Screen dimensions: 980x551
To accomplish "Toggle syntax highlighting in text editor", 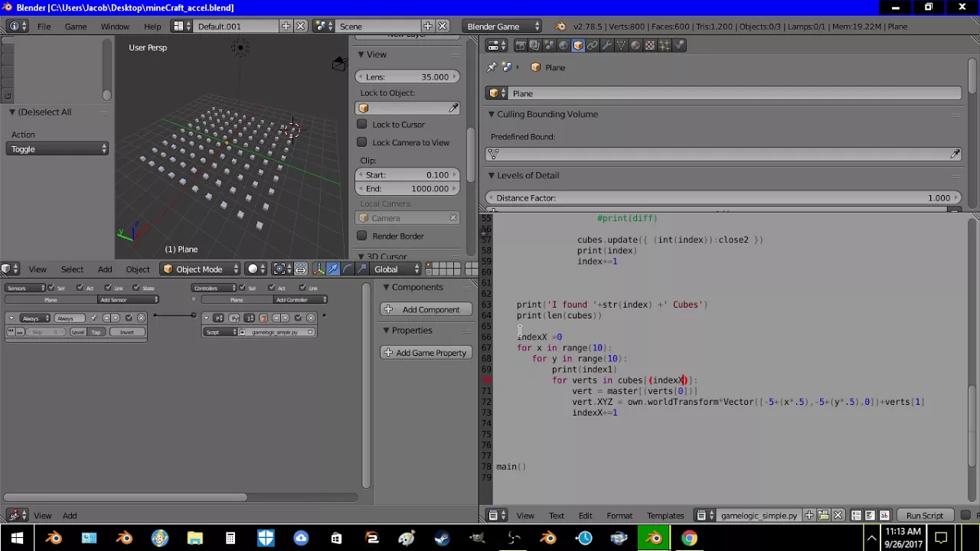I will point(884,515).
